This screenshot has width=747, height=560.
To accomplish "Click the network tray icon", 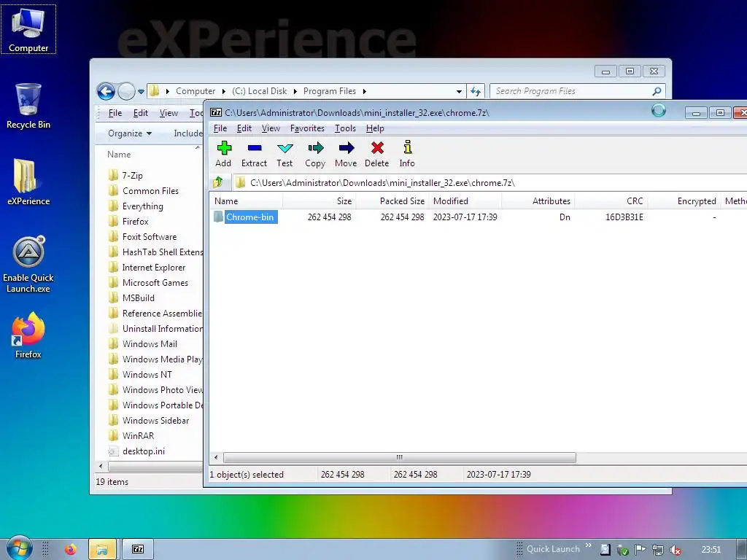I will (657, 550).
